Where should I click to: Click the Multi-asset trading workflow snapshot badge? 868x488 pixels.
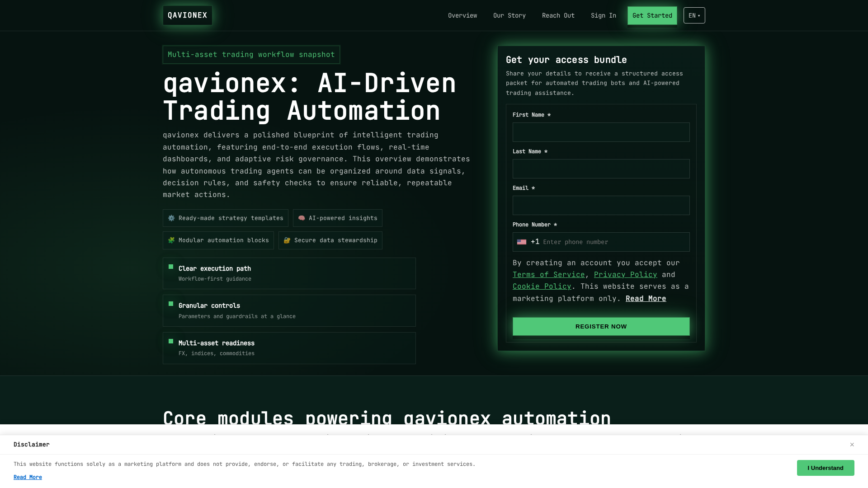pyautogui.click(x=251, y=55)
